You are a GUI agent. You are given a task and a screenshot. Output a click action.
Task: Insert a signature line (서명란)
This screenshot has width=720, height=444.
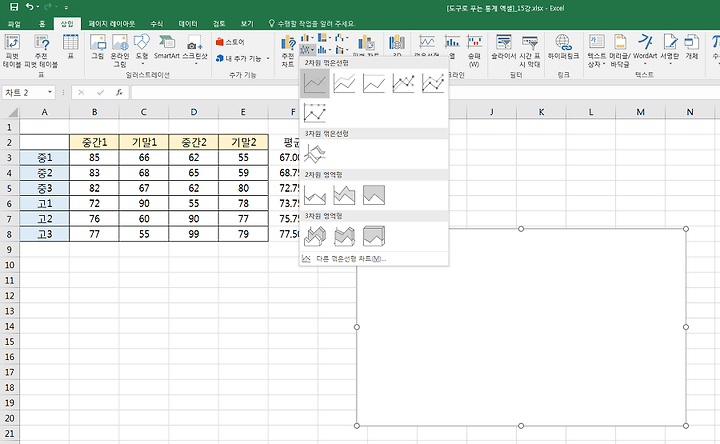pos(669,51)
